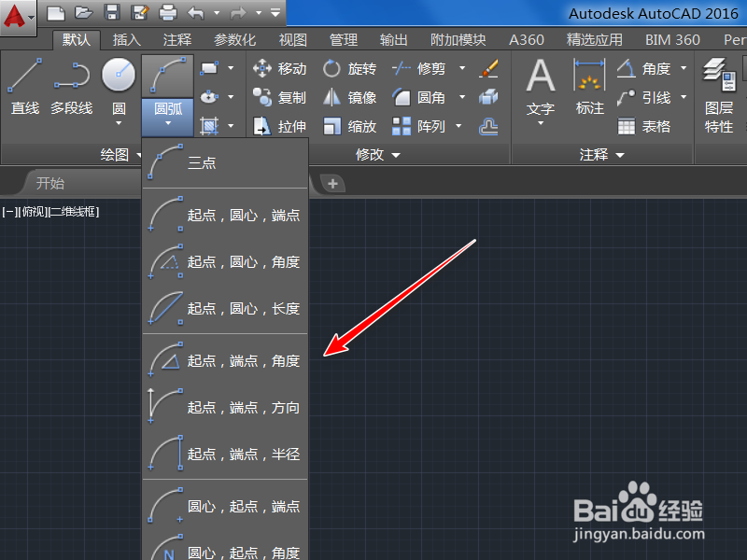Click the explode tool icon
The width and height of the screenshot is (747, 560).
[488, 98]
